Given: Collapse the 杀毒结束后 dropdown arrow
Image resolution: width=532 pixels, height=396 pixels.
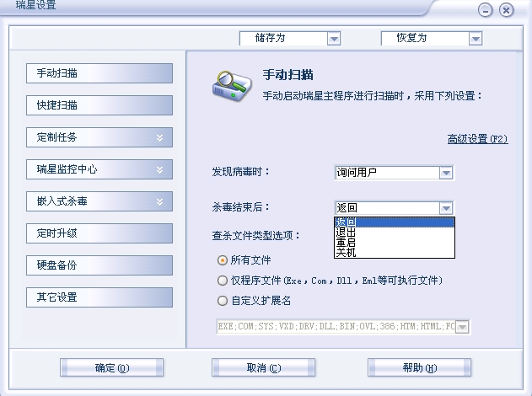Looking at the screenshot, I should pyautogui.click(x=446, y=208).
